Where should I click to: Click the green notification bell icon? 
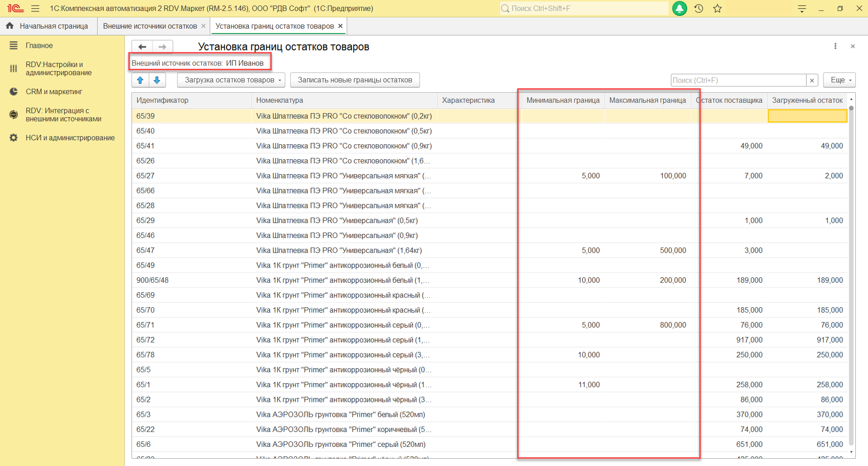pyautogui.click(x=680, y=9)
